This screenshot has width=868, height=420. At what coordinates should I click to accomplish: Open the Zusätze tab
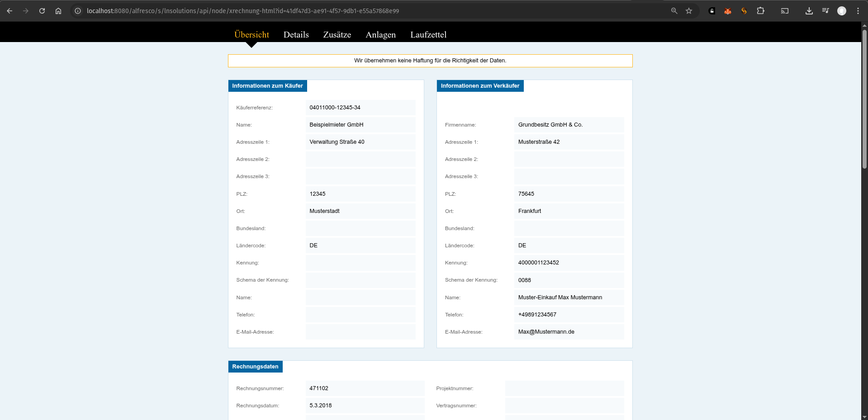(x=337, y=35)
